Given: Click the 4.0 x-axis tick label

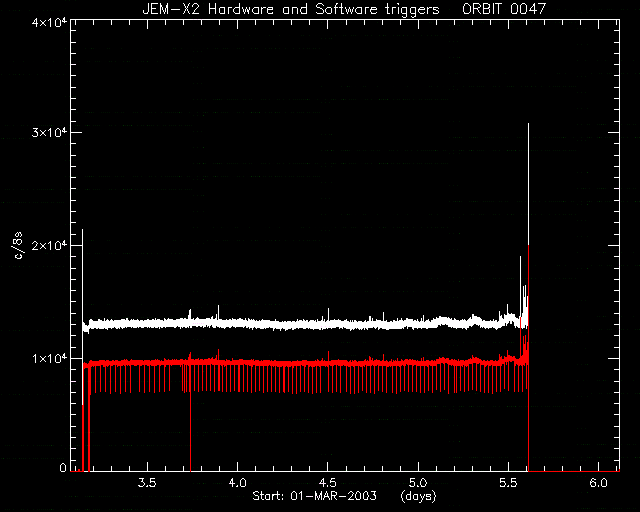Looking at the screenshot, I should pos(238,483).
